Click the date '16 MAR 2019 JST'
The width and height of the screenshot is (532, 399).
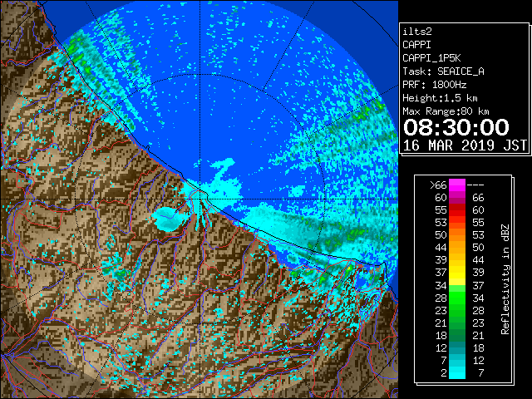point(465,145)
